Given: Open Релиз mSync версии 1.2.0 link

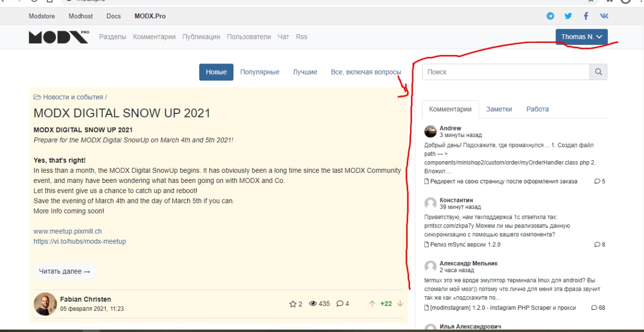Looking at the screenshot, I should [465, 245].
